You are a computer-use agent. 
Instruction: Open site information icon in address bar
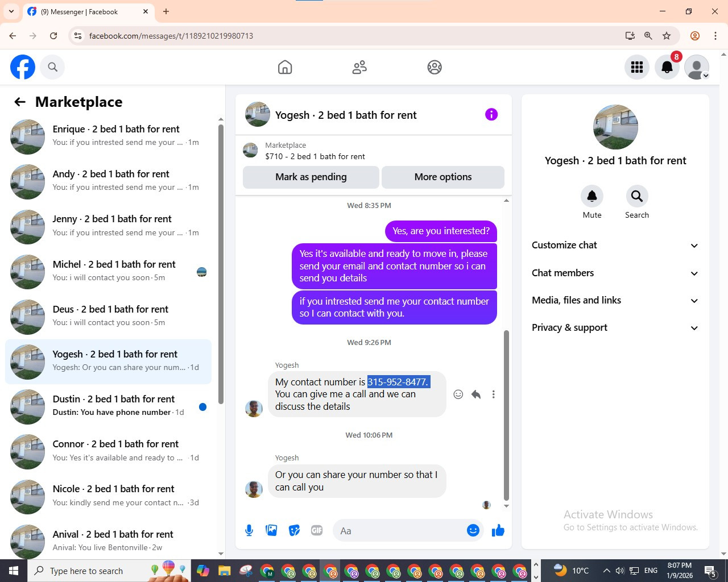coord(78,36)
